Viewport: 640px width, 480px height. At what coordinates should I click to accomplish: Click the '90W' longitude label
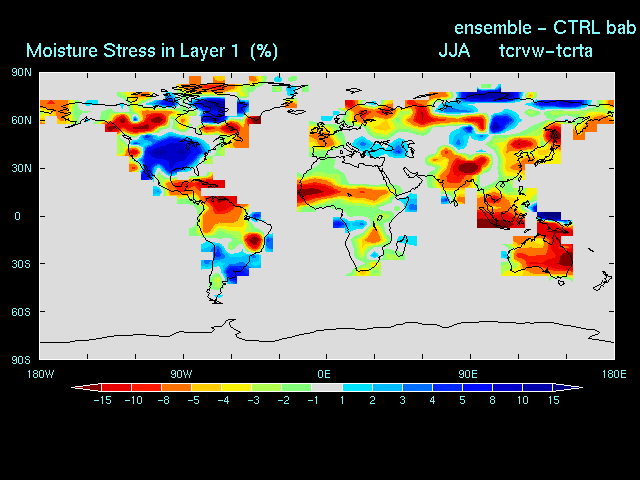(182, 374)
